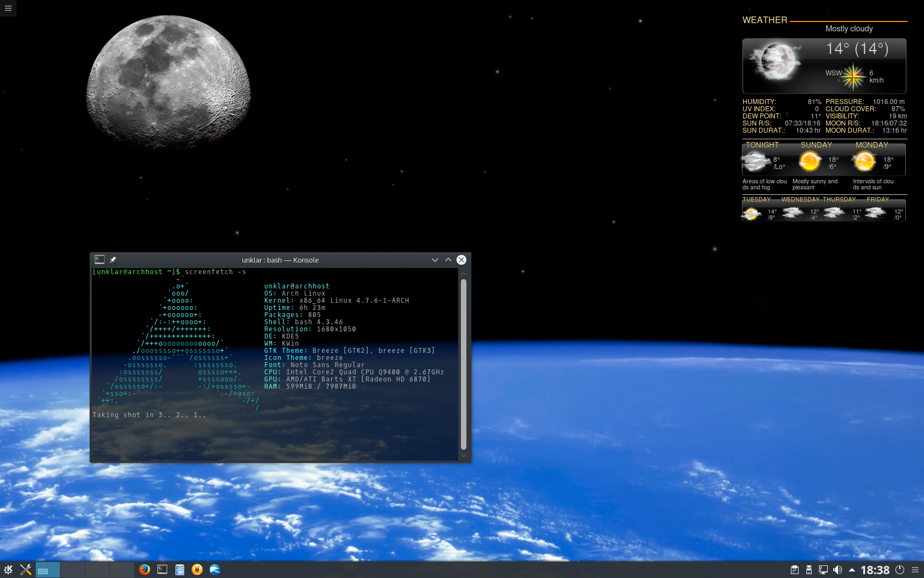Open the Konsole window menu icon

pyautogui.click(x=100, y=260)
